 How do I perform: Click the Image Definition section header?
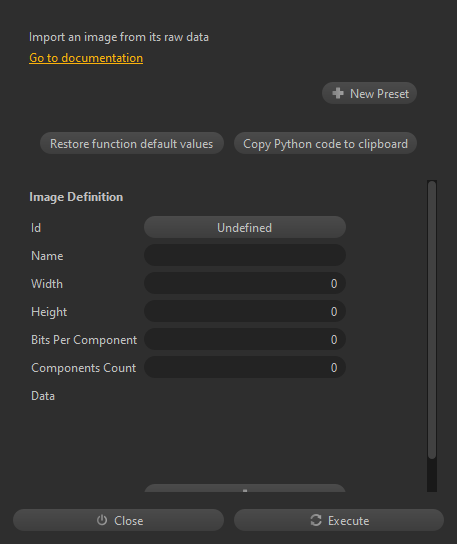click(76, 197)
